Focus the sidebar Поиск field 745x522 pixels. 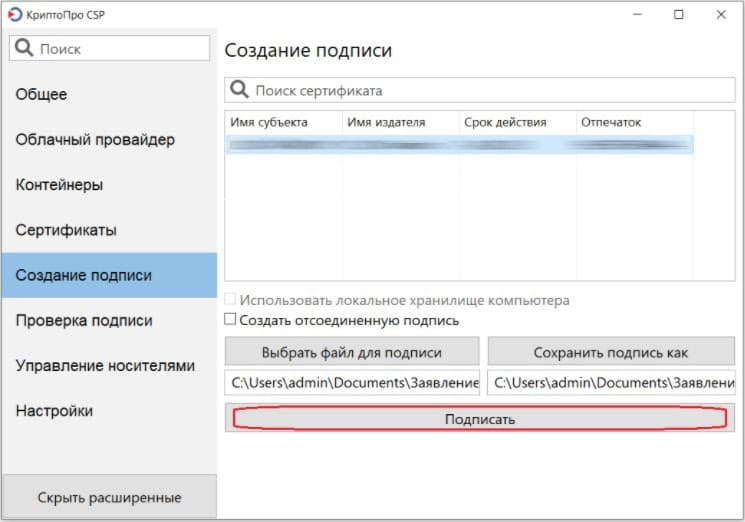(109, 48)
